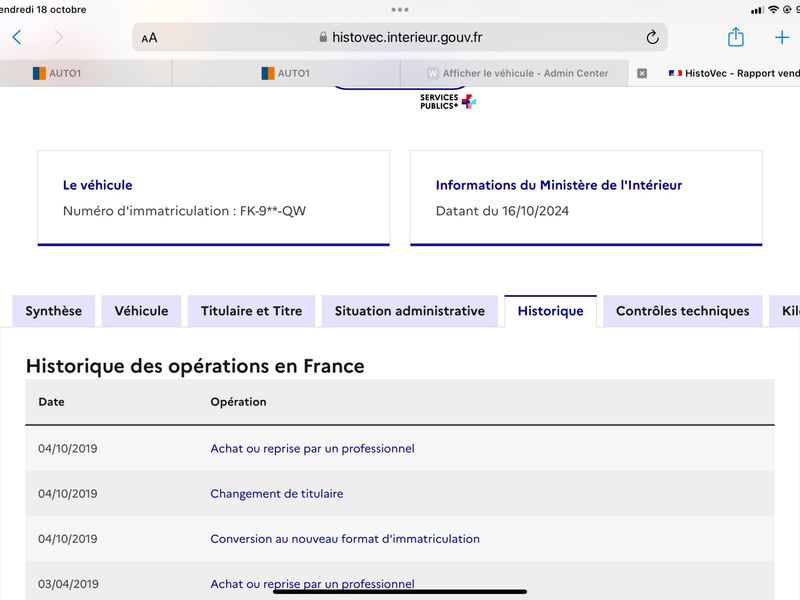Viewport: 800px width, 600px height.
Task: Open a new tab with plus icon
Action: click(782, 37)
